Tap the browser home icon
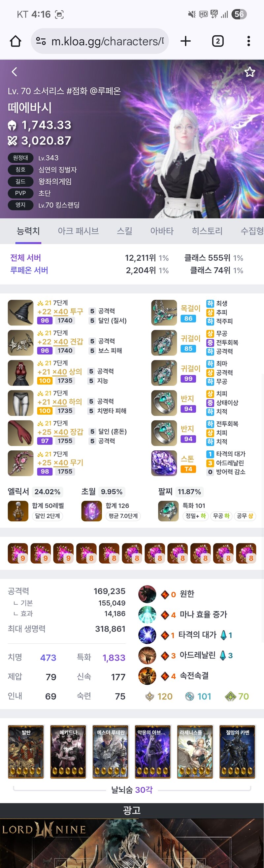Screen dimensions: 264x868 pyautogui.click(x=16, y=41)
